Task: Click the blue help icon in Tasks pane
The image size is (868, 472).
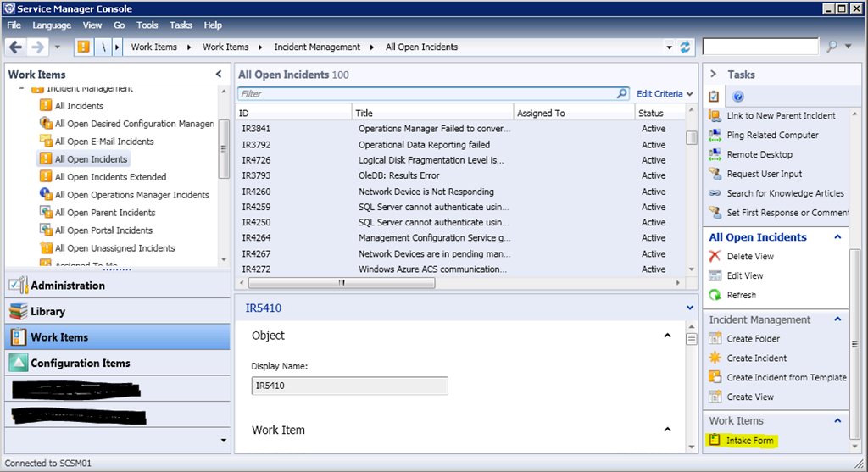Action: point(737,97)
